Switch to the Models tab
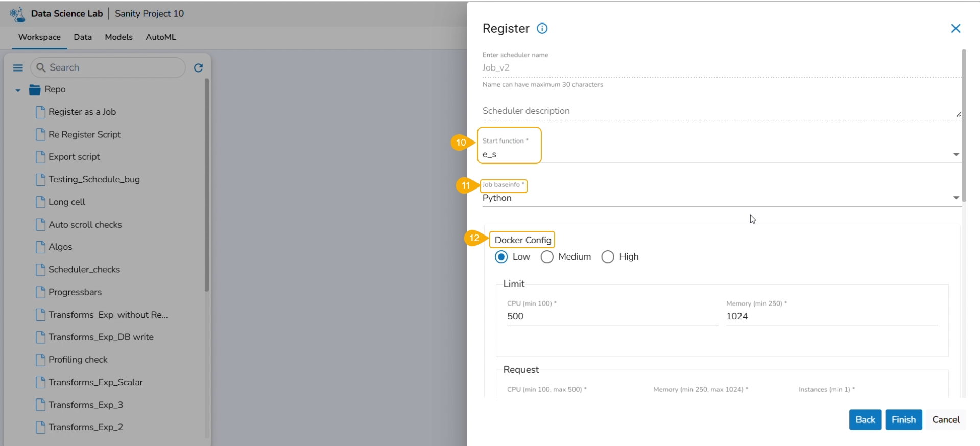Viewport: 980px width, 446px height. point(118,37)
